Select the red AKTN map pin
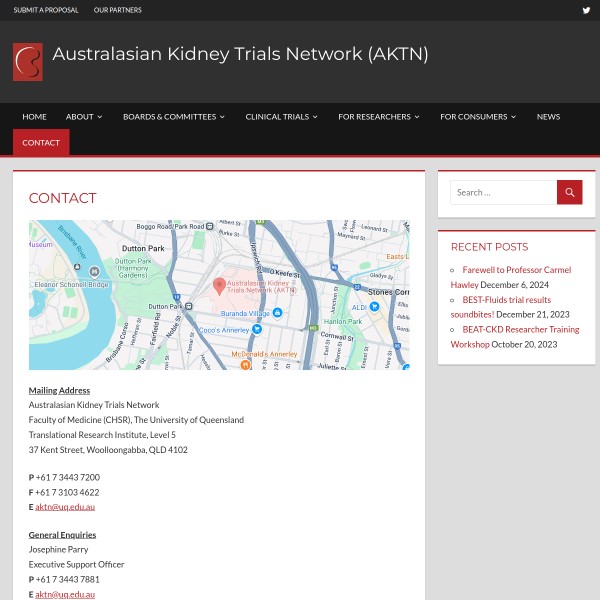Viewport: 600px width, 600px height. (219, 286)
